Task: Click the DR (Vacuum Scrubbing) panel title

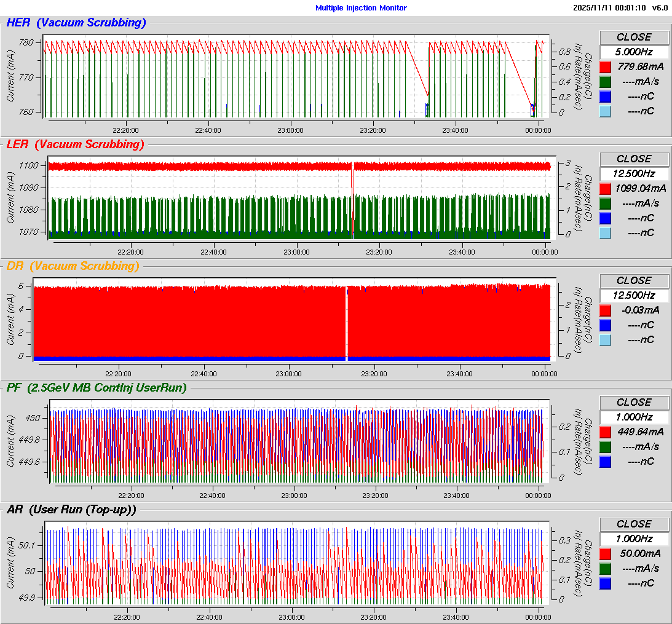Action: [x=73, y=266]
